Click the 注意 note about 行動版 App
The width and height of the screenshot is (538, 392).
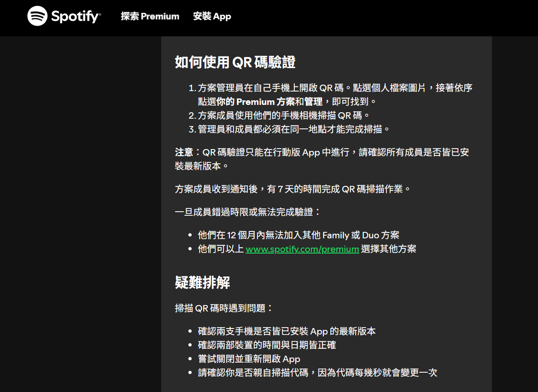point(322,159)
